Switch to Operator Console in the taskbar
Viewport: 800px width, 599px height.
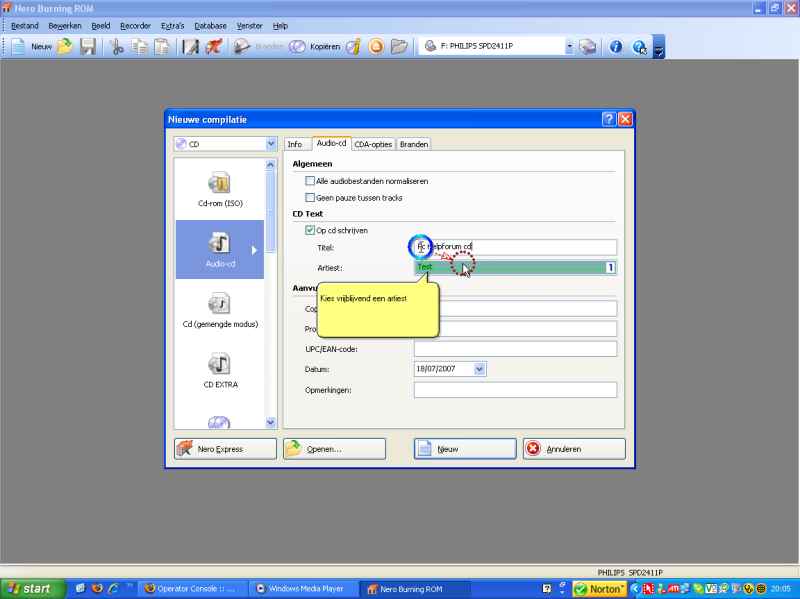point(193,589)
